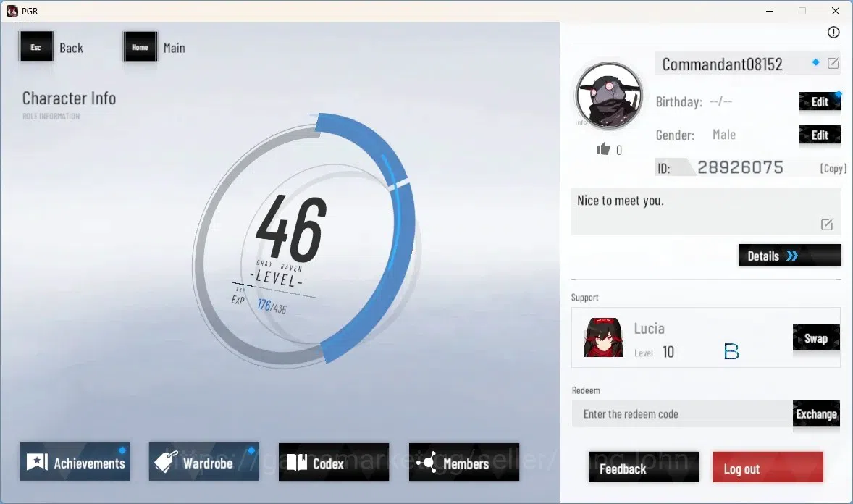Open the Feedback form
The height and width of the screenshot is (504, 853).
click(x=644, y=468)
